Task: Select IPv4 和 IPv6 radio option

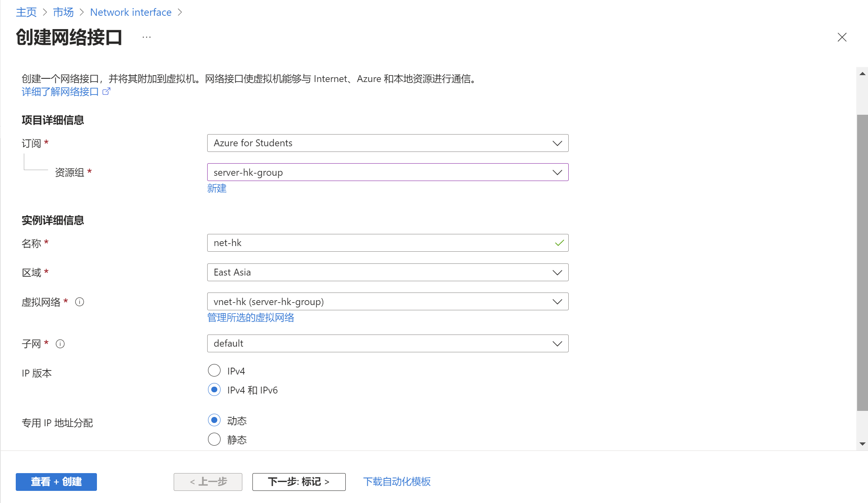Action: [x=214, y=390]
